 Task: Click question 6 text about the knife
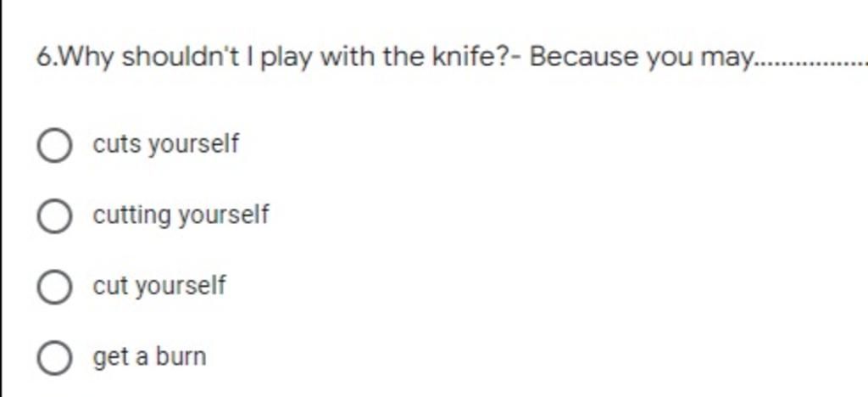click(x=452, y=57)
